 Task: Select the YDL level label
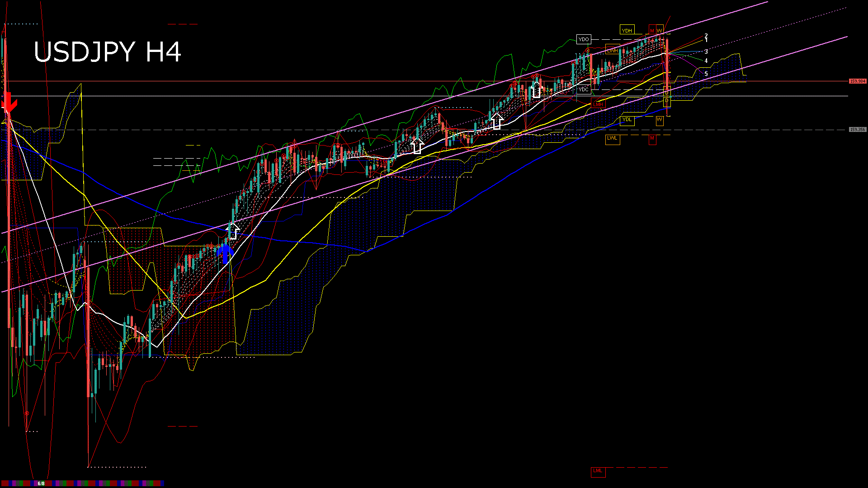click(x=627, y=120)
